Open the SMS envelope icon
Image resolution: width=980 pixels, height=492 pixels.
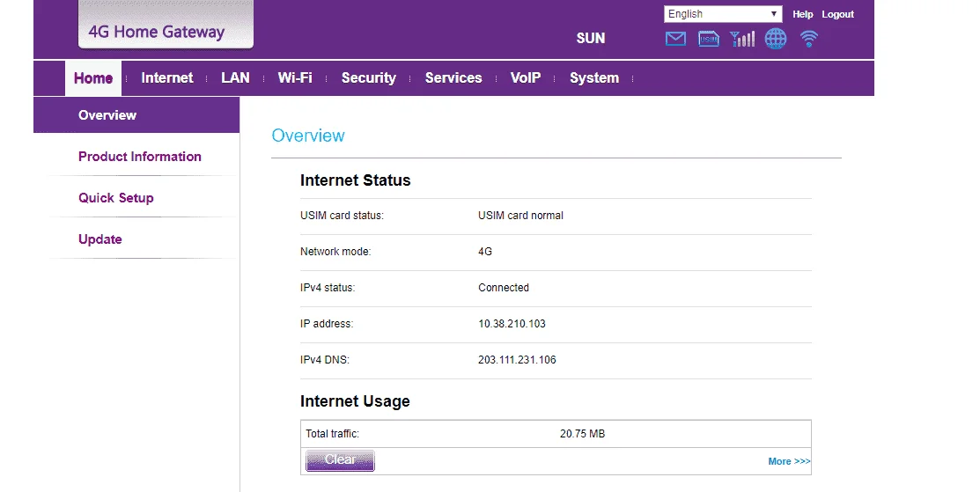[675, 39]
